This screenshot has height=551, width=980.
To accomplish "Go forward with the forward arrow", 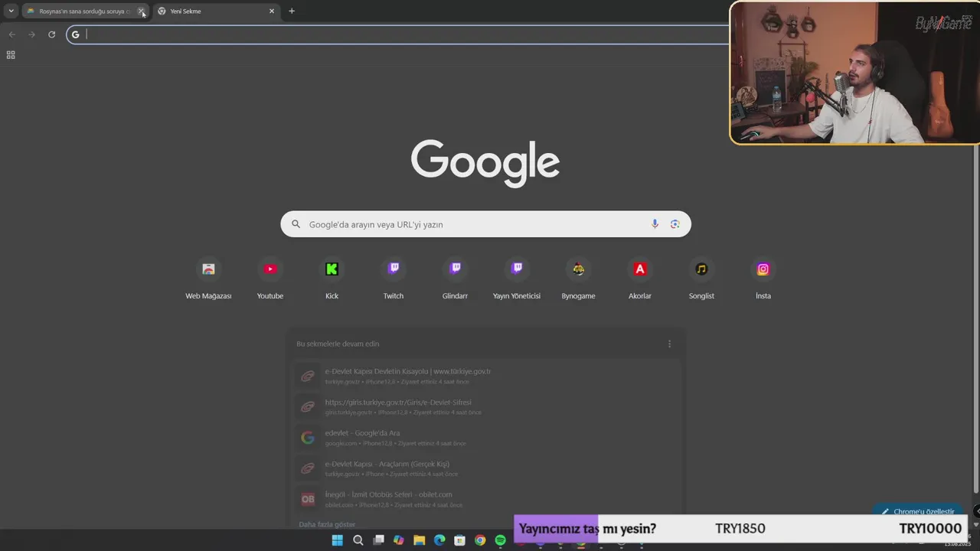I will point(31,34).
